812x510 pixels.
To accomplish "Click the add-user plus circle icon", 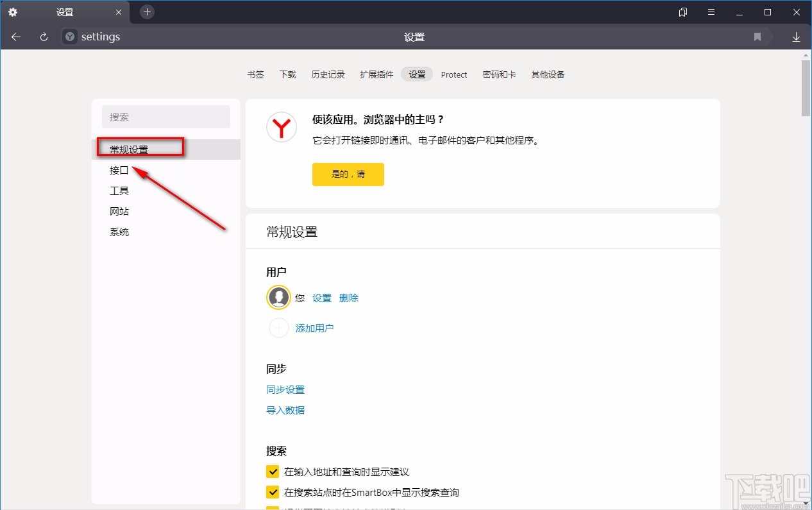I will pyautogui.click(x=278, y=328).
